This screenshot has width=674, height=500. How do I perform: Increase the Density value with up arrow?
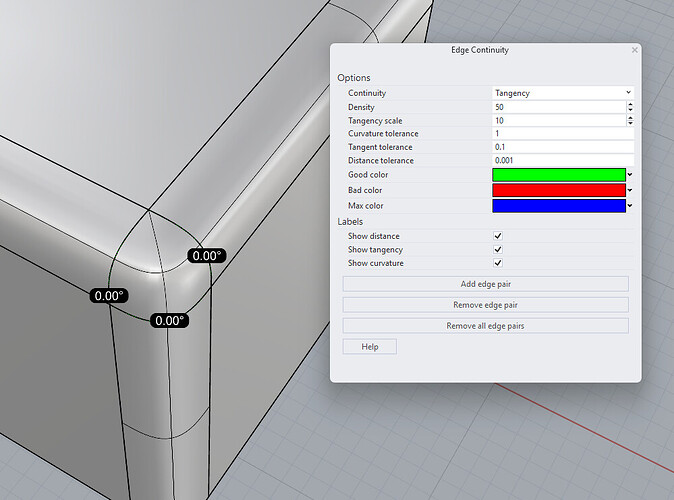(x=630, y=104)
